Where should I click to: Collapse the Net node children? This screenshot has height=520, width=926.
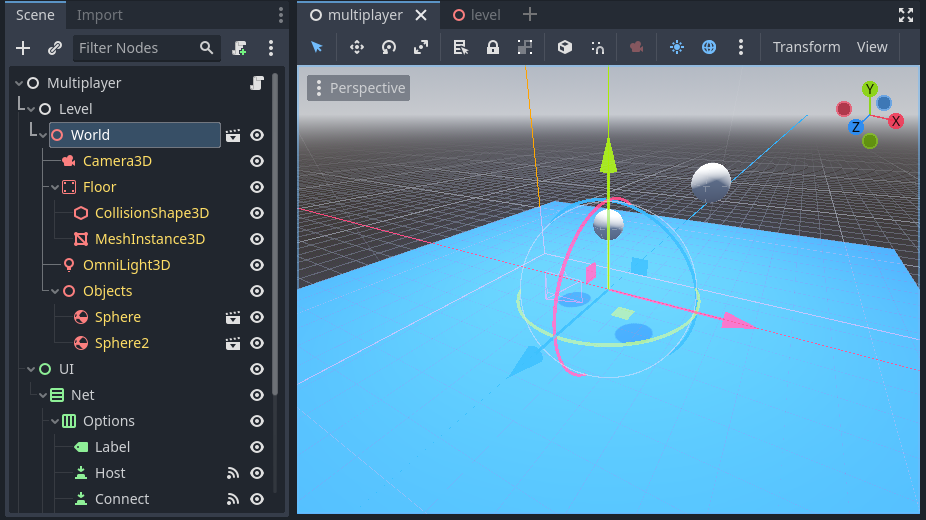click(x=43, y=395)
